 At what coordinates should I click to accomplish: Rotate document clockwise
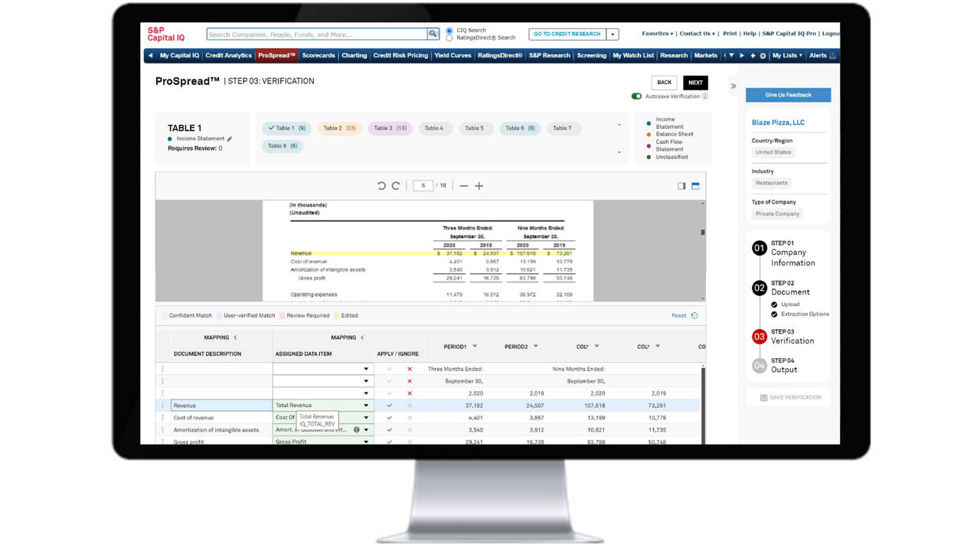pos(396,186)
